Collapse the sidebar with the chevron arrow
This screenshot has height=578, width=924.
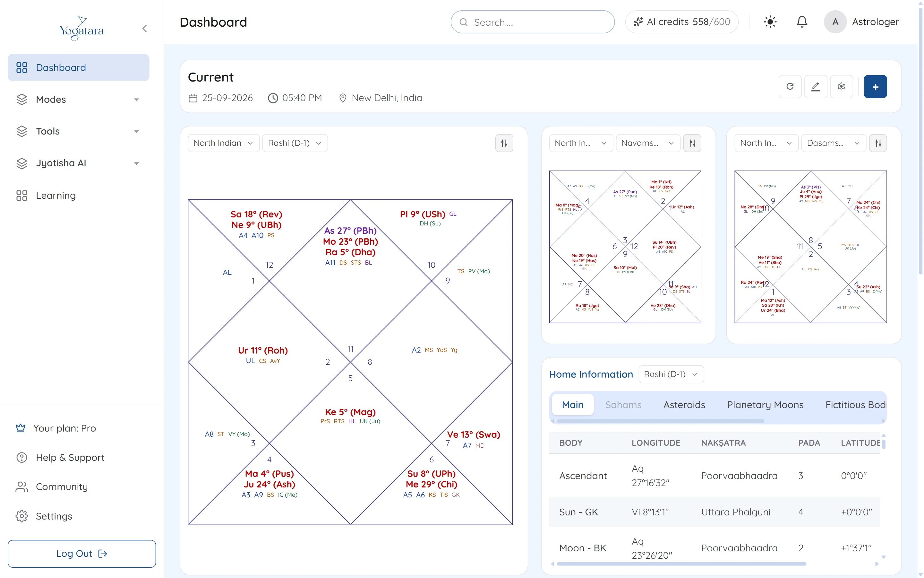(145, 28)
